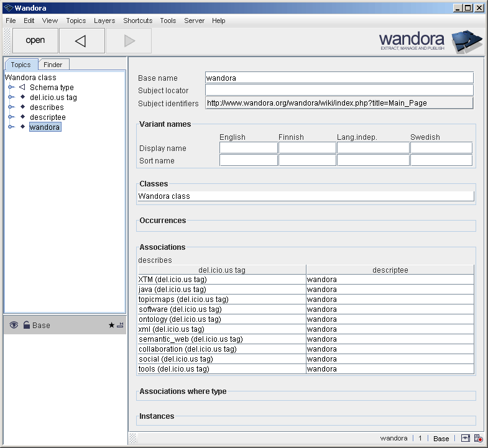This screenshot has width=488, height=448.
Task: Click the back arrow navigation button
Action: click(x=80, y=41)
